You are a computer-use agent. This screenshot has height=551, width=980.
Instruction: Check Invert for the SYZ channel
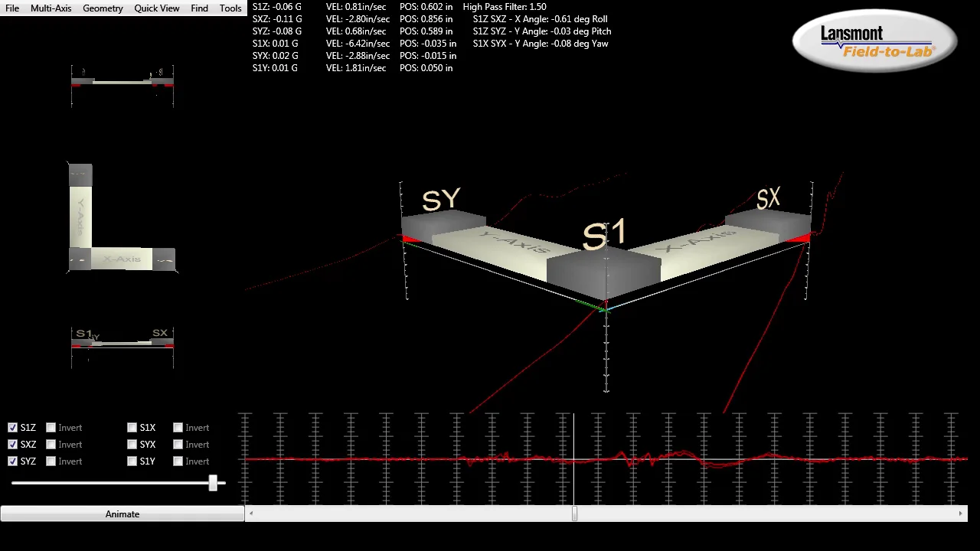coord(51,461)
